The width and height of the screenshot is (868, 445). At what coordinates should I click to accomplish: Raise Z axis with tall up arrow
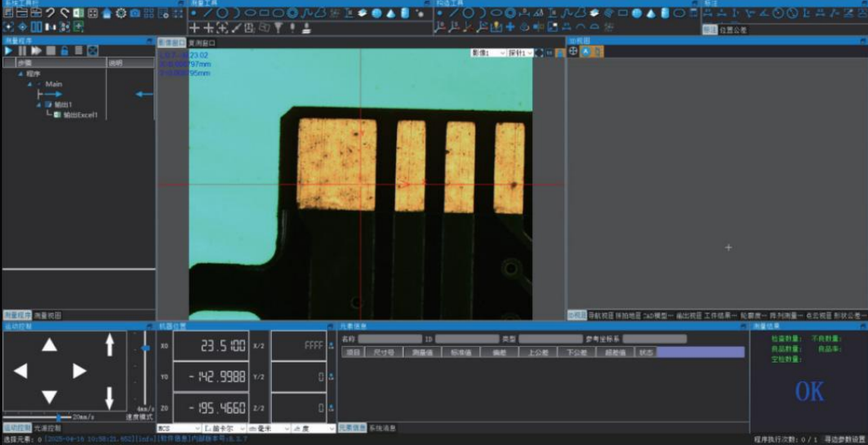point(109,345)
